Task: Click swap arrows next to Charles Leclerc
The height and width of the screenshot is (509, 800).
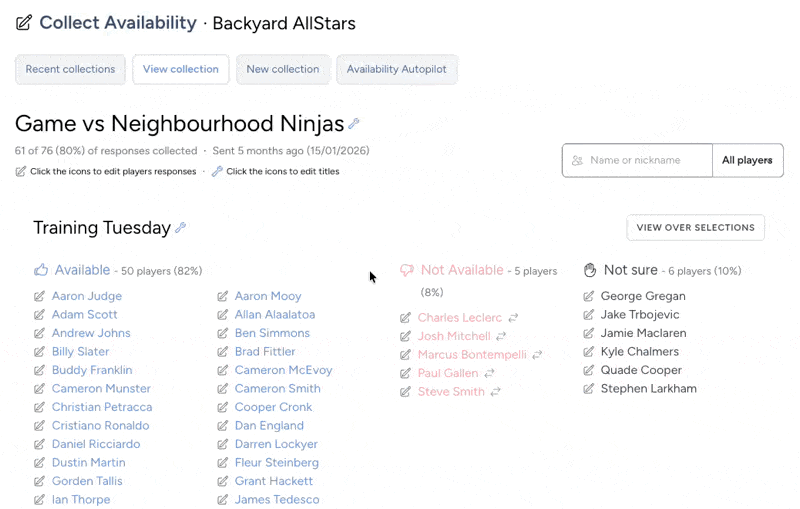Action: click(x=513, y=318)
